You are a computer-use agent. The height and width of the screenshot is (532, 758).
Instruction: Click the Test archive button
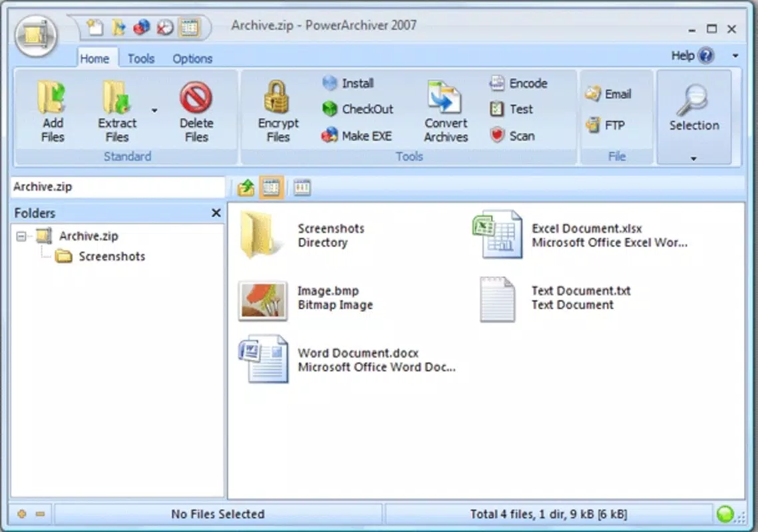511,109
